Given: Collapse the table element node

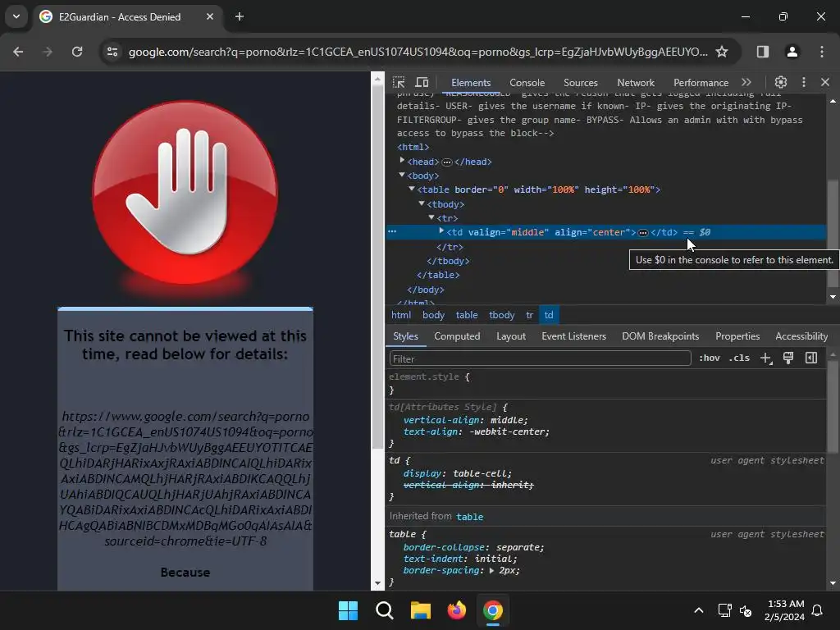Looking at the screenshot, I should click(412, 189).
